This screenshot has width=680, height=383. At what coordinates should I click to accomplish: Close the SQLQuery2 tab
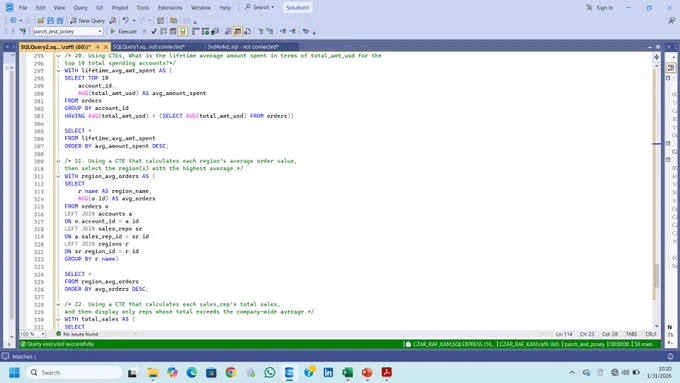[106, 47]
